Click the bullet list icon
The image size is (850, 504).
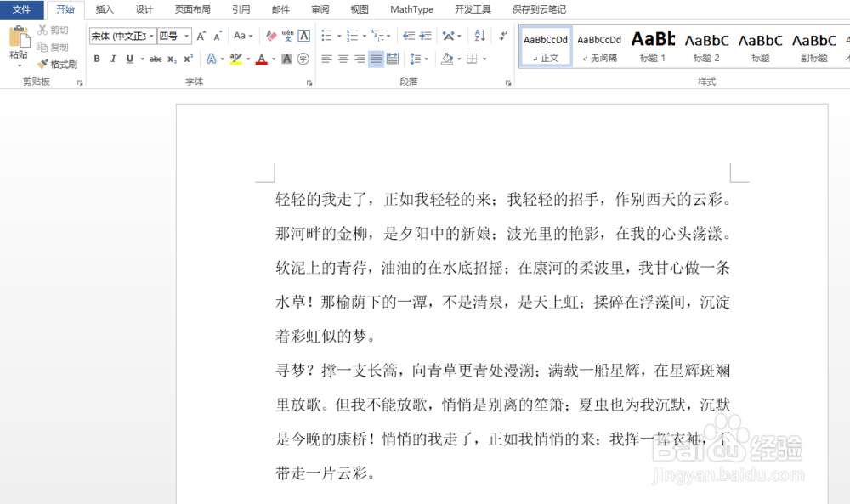pos(326,37)
